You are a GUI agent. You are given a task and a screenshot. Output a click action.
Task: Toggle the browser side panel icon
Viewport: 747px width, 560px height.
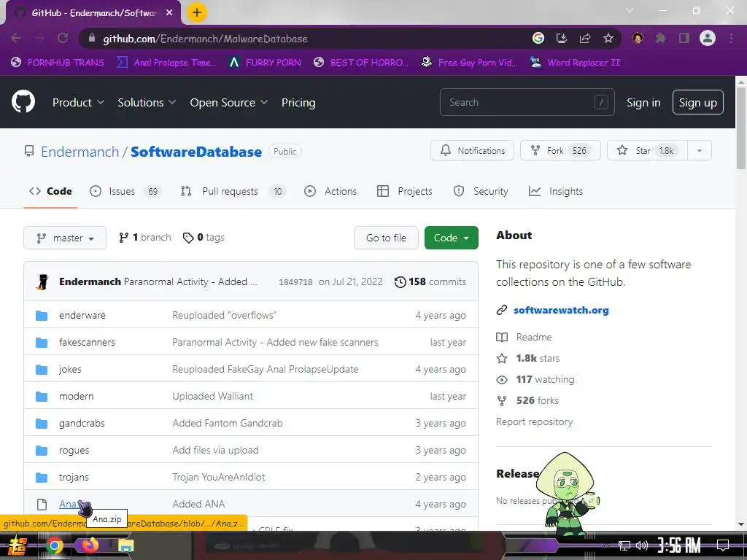(x=684, y=38)
